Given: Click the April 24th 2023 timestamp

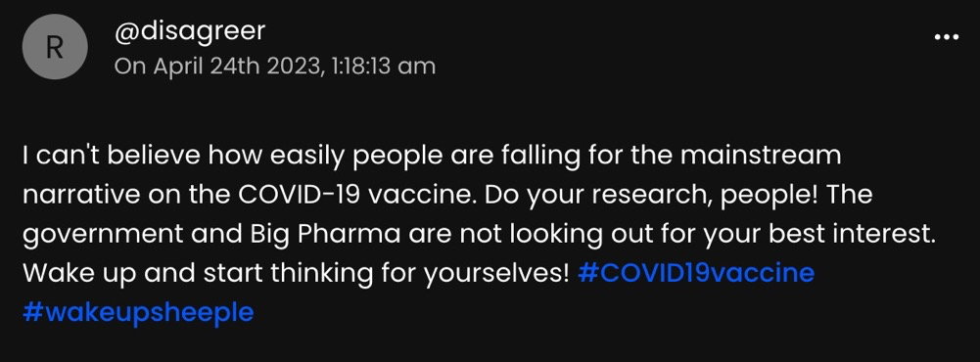Looking at the screenshot, I should tap(275, 66).
